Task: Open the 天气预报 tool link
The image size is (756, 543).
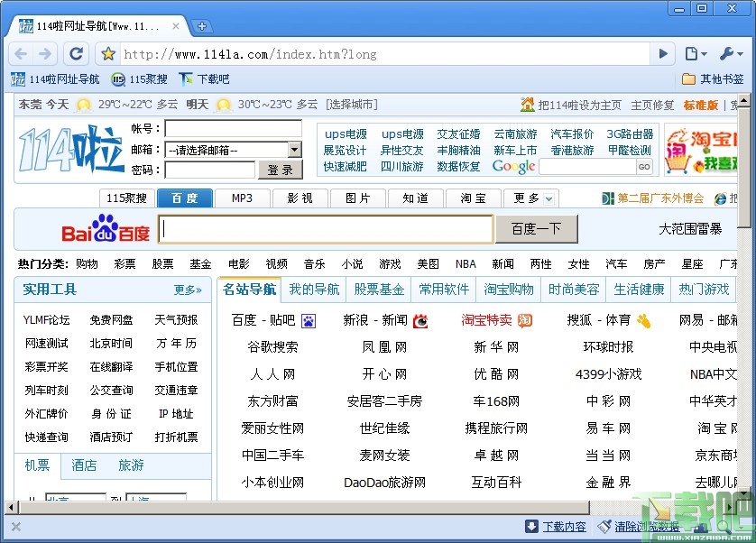Action: click(x=176, y=319)
